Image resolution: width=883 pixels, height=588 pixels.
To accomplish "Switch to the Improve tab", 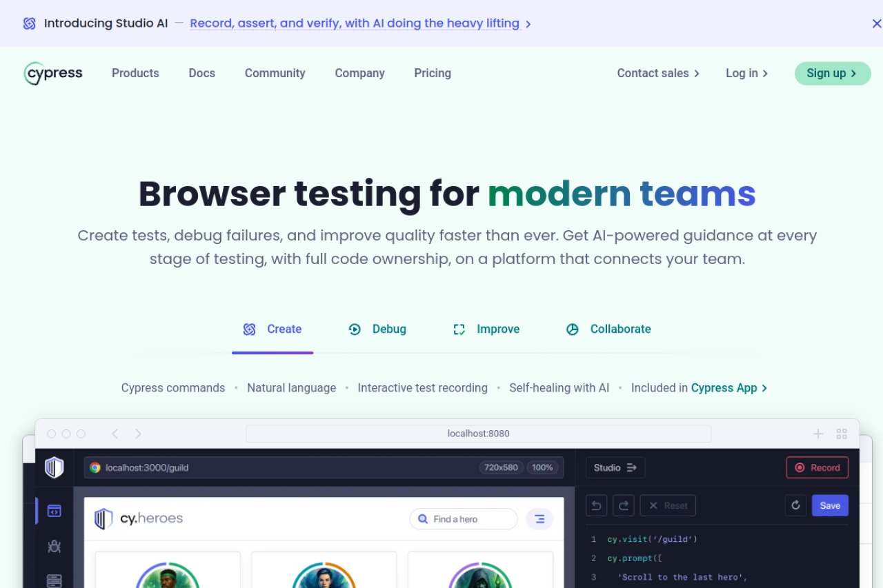I will (486, 330).
